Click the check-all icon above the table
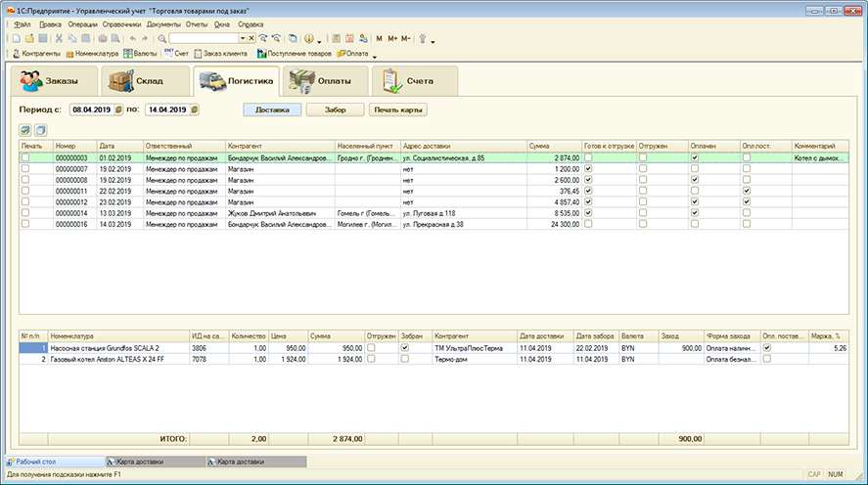Image resolution: width=868 pixels, height=485 pixels. tap(25, 130)
